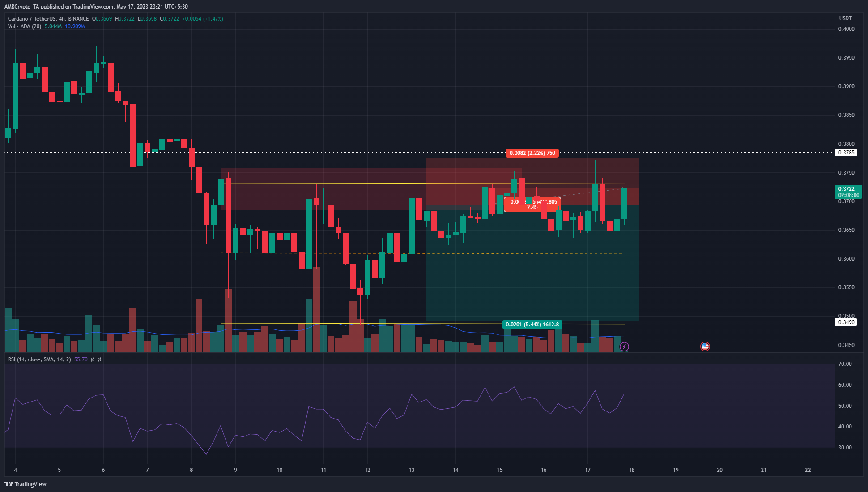This screenshot has height=492, width=868.
Task: Click the 0.3500 price axis label
Action: [x=846, y=316]
